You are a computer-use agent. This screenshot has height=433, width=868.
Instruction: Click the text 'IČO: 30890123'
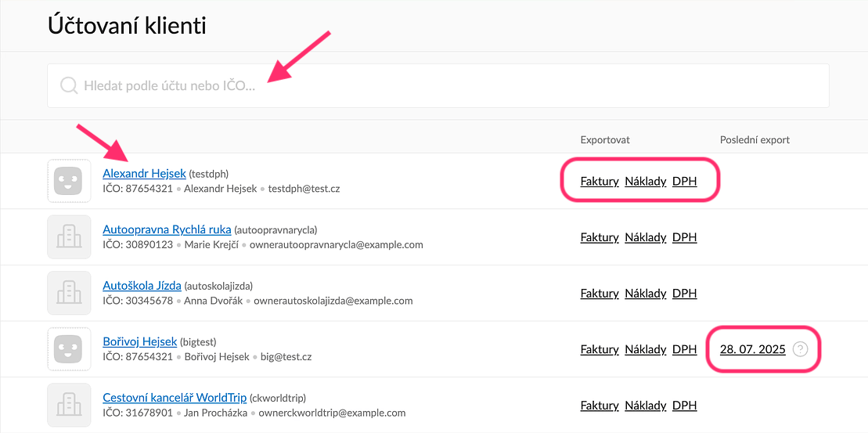coord(138,245)
